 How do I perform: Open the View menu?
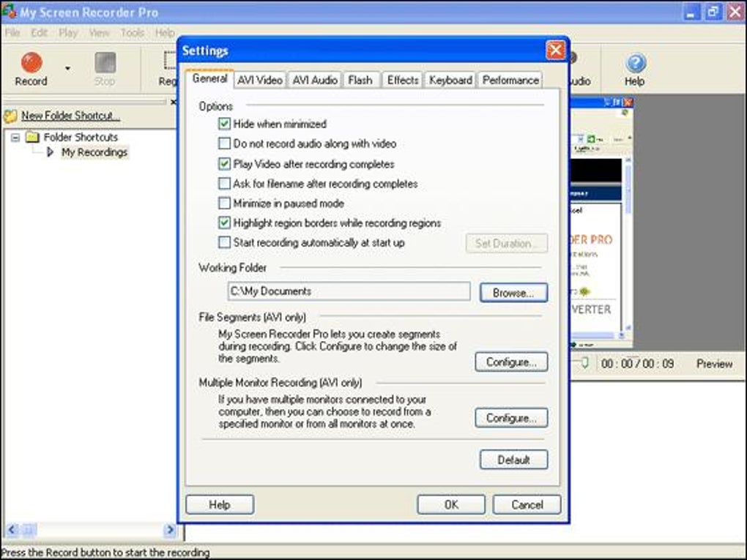point(99,33)
